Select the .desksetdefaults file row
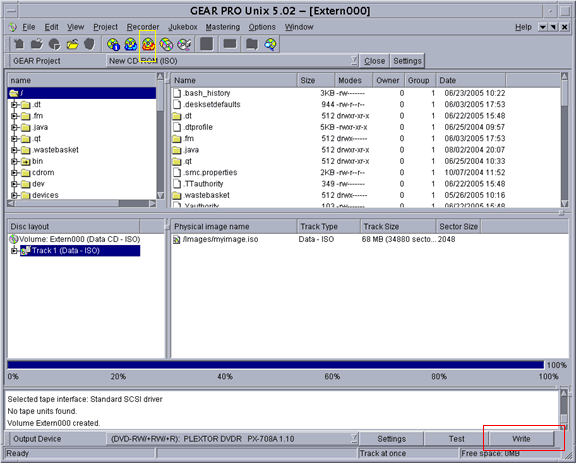The width and height of the screenshot is (576, 463). (x=366, y=105)
